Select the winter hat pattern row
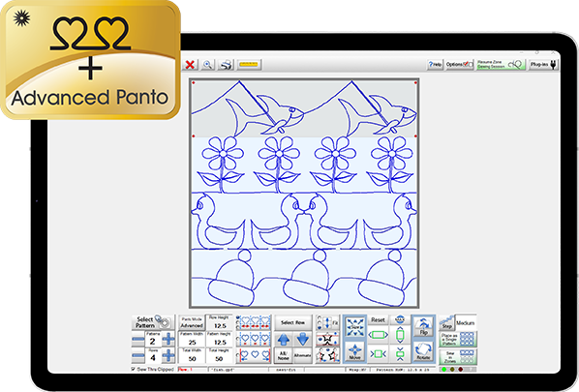Screen dimensions: 579x392 point(304,278)
